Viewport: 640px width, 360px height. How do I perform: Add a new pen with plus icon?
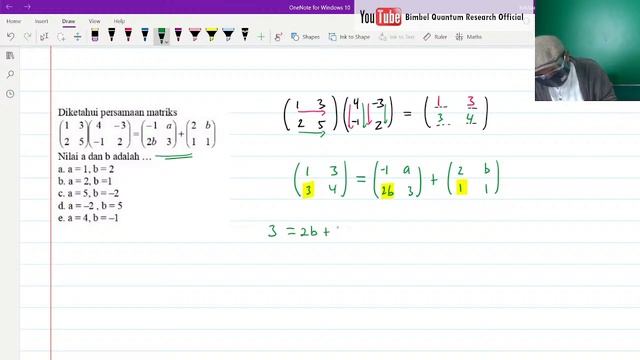(261, 37)
